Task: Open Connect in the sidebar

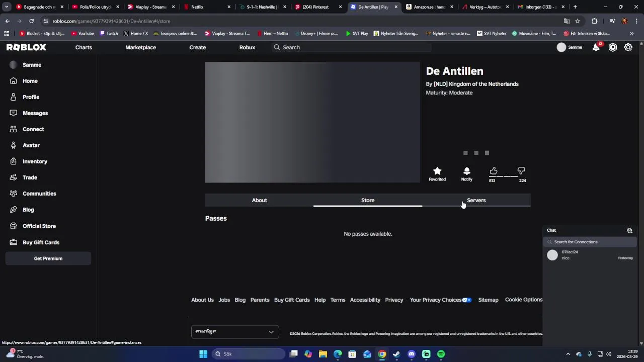Action: (33, 129)
